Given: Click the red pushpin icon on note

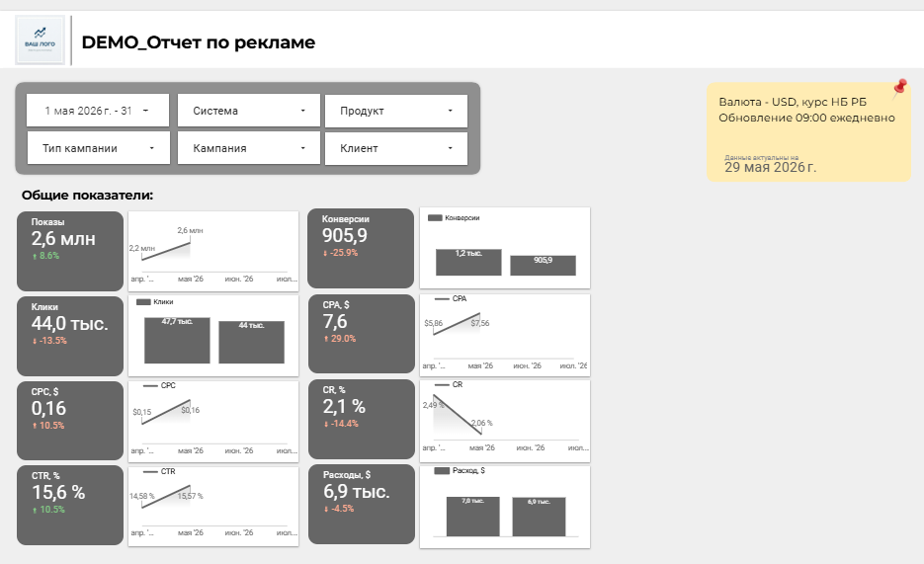Looking at the screenshot, I should tap(899, 88).
